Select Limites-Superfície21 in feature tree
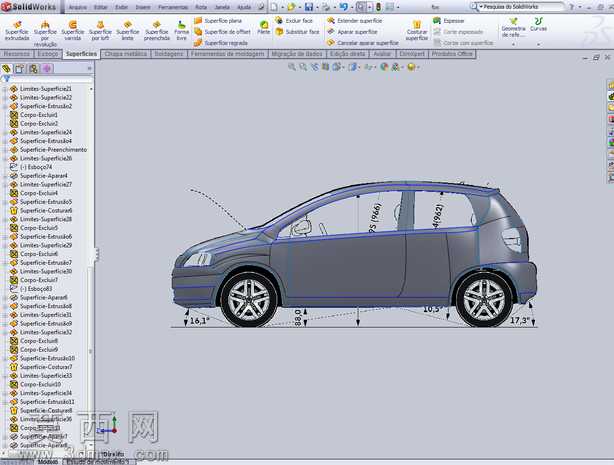 (46, 89)
